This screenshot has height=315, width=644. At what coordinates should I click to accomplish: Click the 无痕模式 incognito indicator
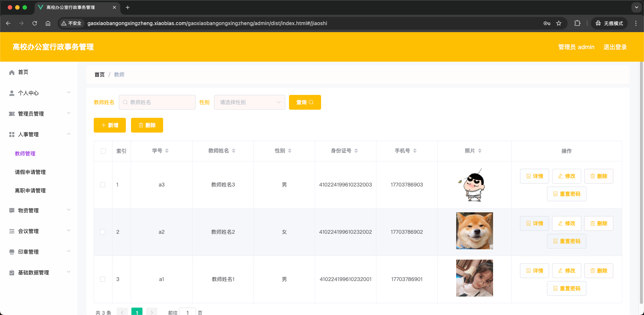609,23
